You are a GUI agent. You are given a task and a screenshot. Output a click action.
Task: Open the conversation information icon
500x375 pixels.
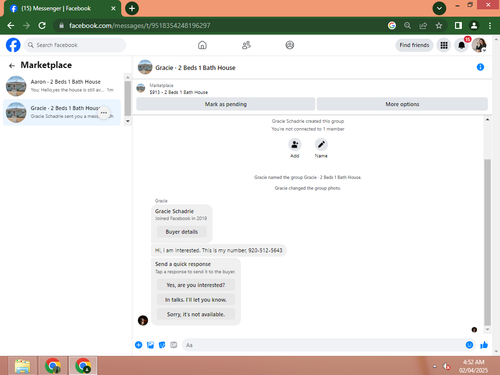pyautogui.click(x=480, y=67)
